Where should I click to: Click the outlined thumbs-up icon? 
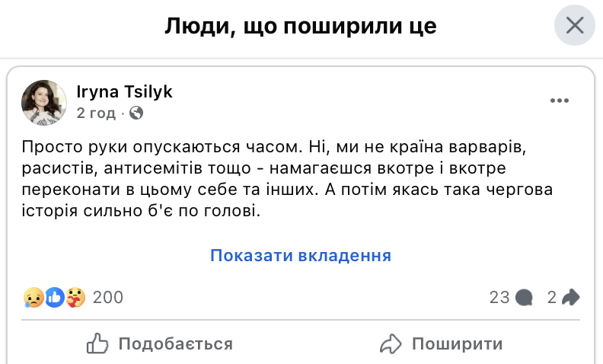click(97, 343)
